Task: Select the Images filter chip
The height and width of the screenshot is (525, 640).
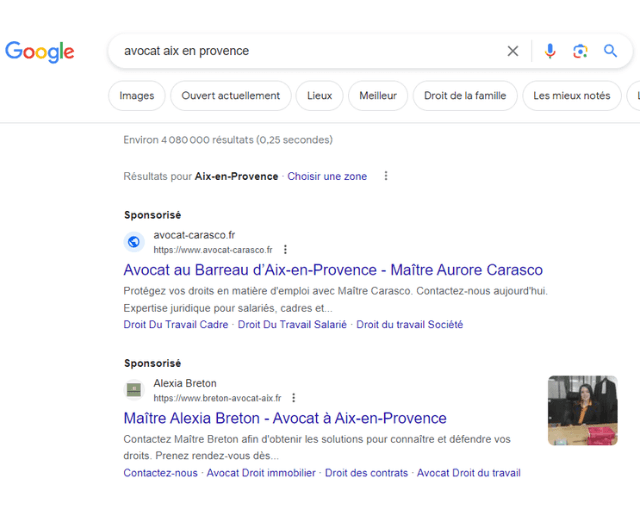Action: pos(137,96)
